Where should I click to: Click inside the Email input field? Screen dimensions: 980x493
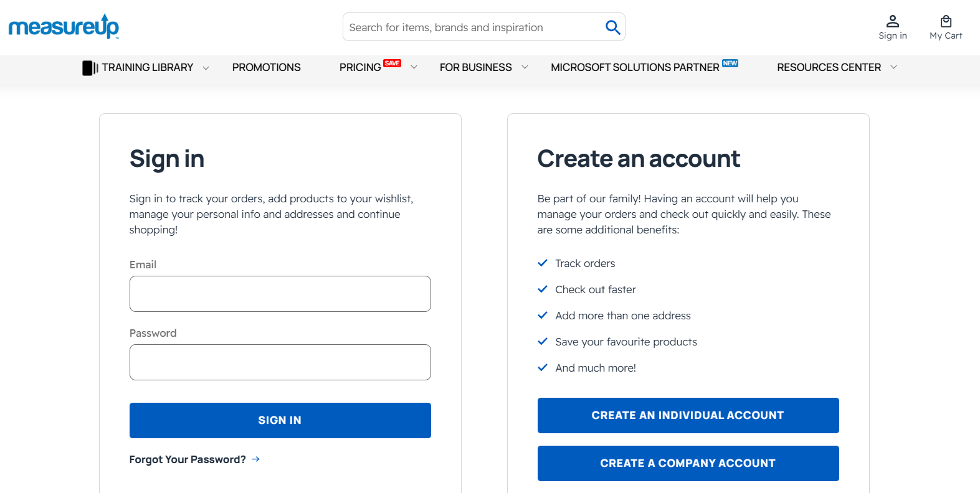coord(280,293)
